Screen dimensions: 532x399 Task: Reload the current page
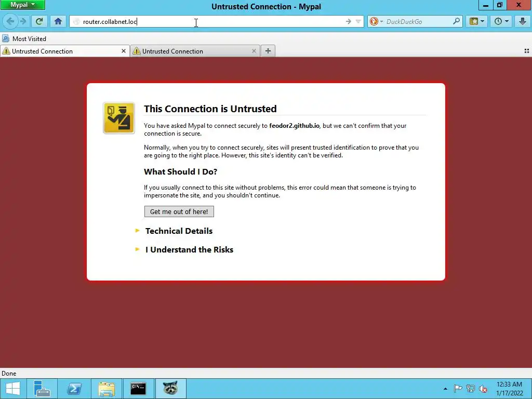pos(39,21)
